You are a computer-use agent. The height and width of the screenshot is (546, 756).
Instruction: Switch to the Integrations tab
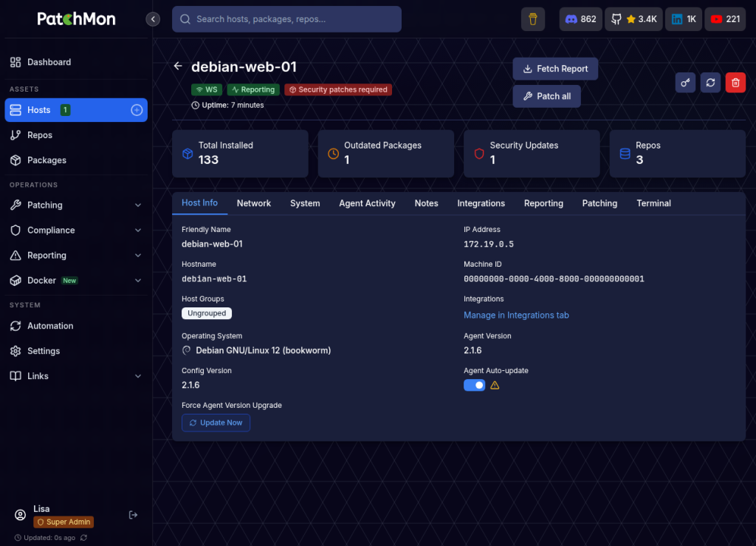coord(481,203)
